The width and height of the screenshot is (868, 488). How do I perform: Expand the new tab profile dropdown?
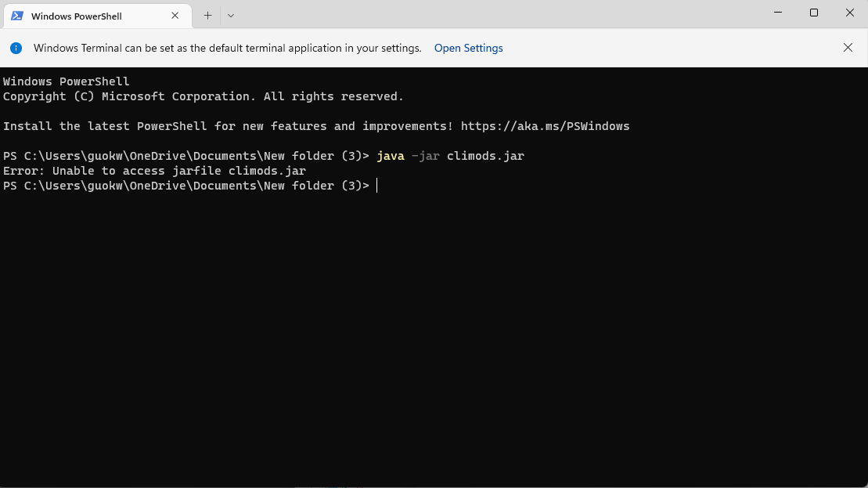point(231,16)
